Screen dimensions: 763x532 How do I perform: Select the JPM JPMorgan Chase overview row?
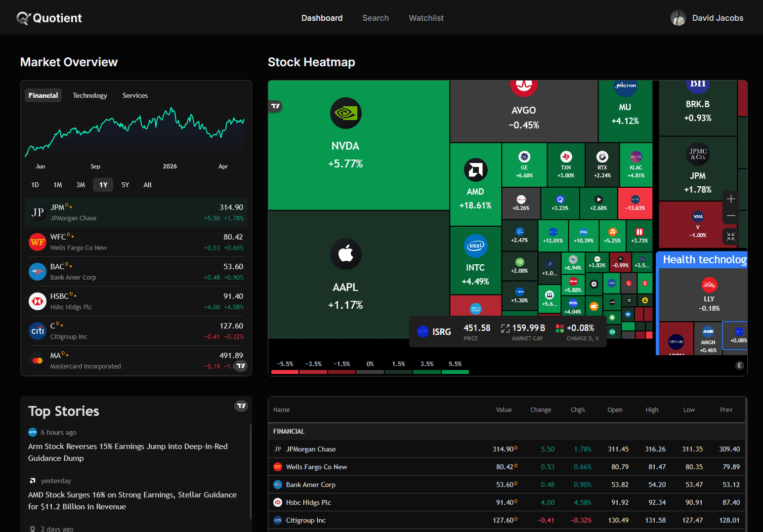[136, 212]
